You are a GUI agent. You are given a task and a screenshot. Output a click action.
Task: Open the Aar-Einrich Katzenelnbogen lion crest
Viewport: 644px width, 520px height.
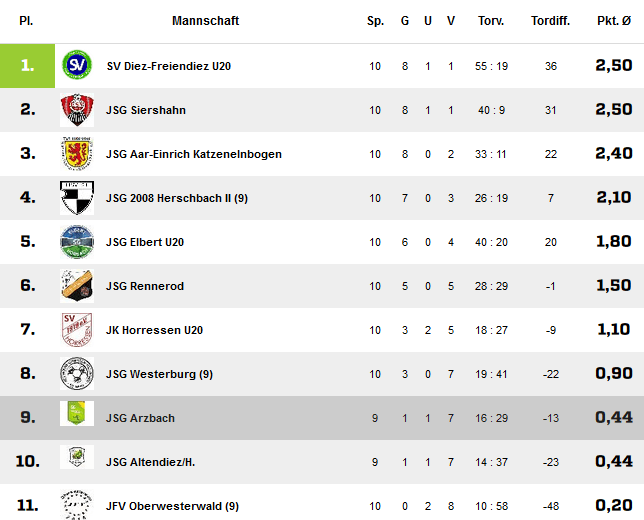pyautogui.click(x=77, y=154)
